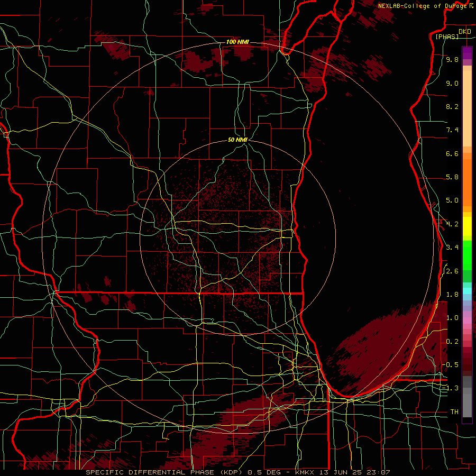Pick the yellow color band in legend

tap(467, 226)
